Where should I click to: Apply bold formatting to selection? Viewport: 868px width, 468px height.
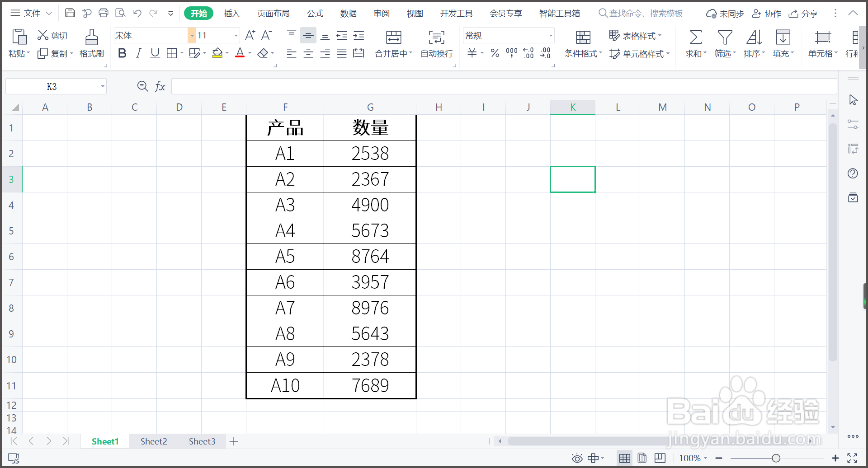point(122,53)
